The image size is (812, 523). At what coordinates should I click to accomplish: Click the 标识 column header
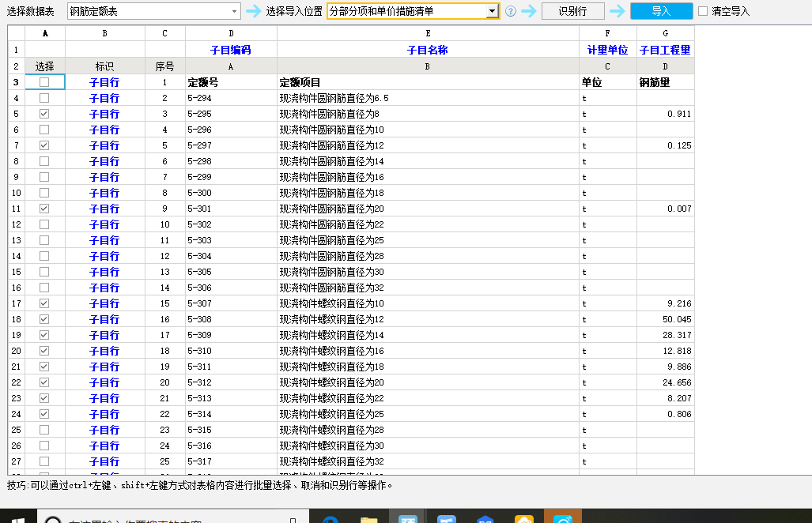(x=104, y=66)
